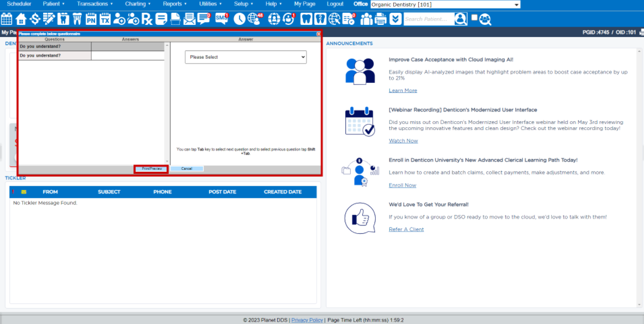Click the PHONE column header in Tickler

(163, 192)
